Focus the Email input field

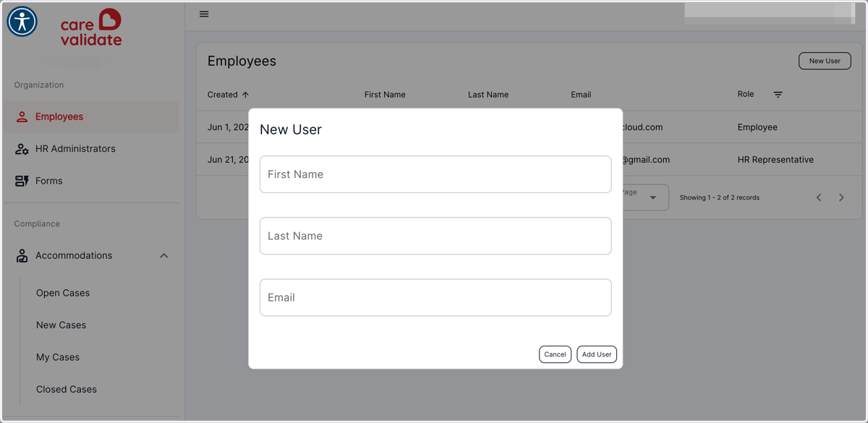(x=435, y=297)
